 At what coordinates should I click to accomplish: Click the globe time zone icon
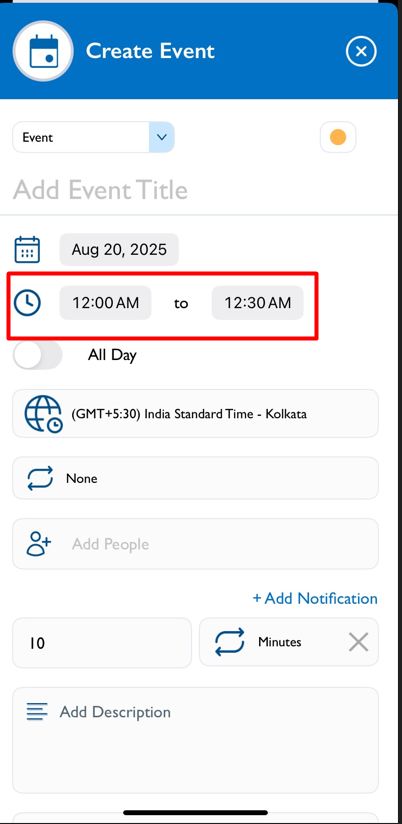[43, 414]
